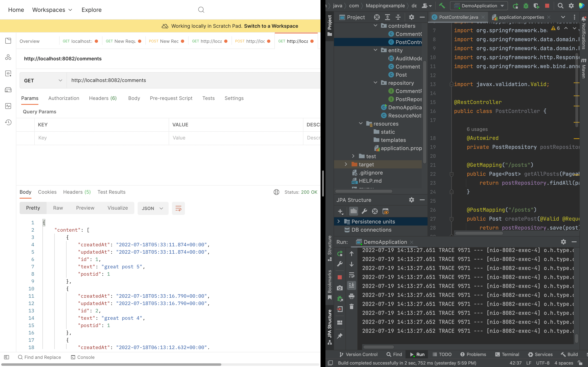Open Postman History sidebar icon
The height and width of the screenshot is (367, 588).
pyautogui.click(x=8, y=122)
